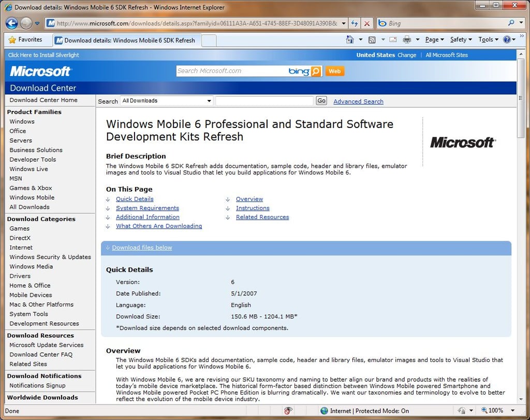The width and height of the screenshot is (530, 420).
Task: Jump to Quick Details section link
Action: tap(135, 199)
